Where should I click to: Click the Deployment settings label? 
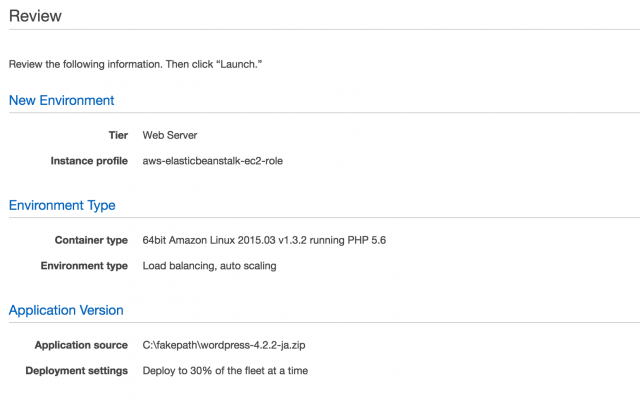pyautogui.click(x=77, y=371)
